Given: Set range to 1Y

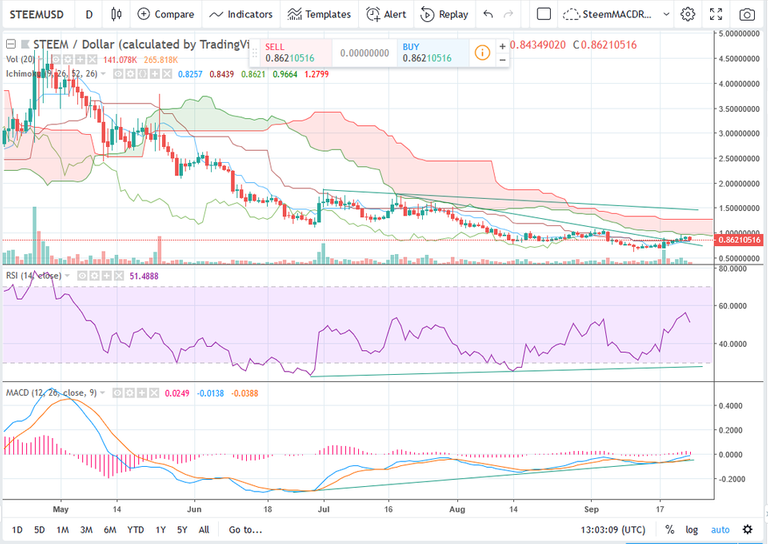Looking at the screenshot, I should [x=160, y=530].
